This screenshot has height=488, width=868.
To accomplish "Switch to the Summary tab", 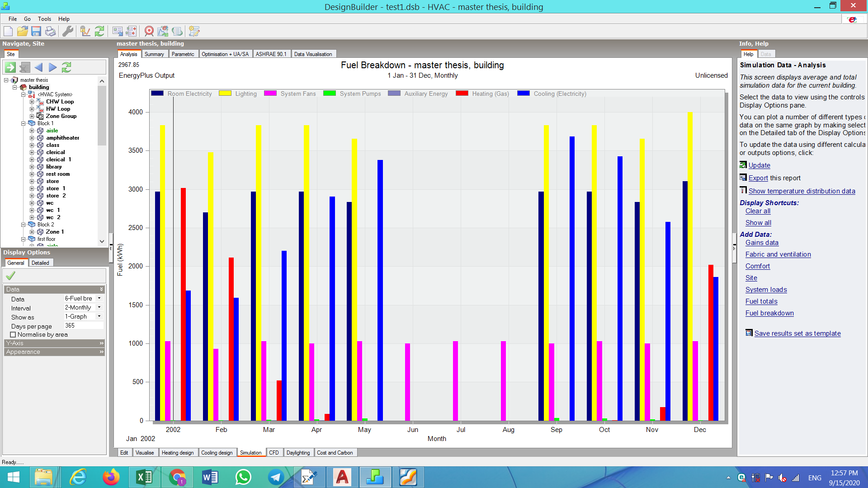I will (x=154, y=54).
